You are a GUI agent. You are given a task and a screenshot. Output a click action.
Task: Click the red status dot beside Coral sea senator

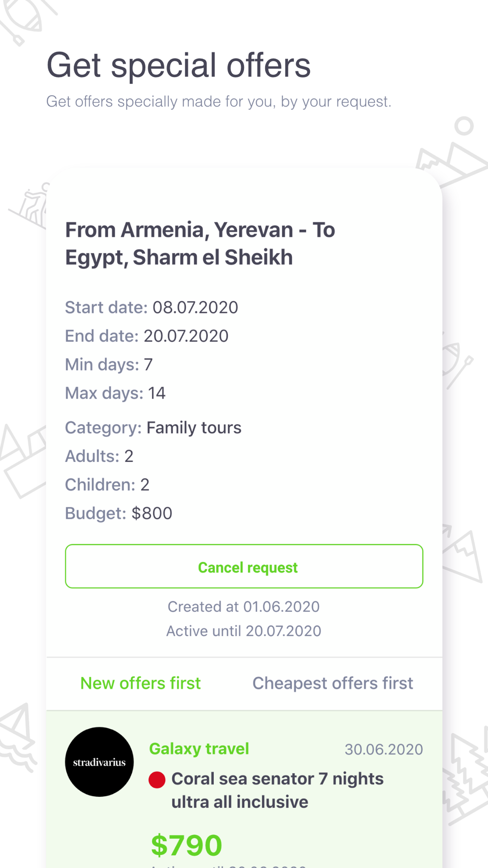[157, 780]
